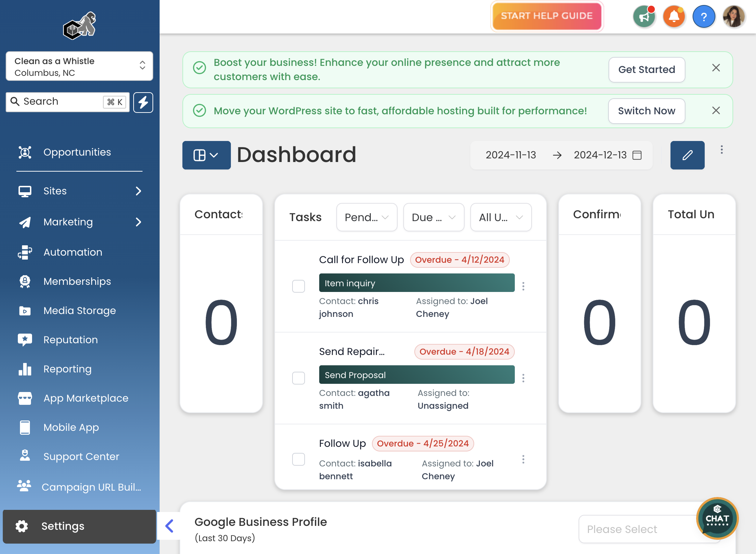Expand the Marketing submenu chevron
The height and width of the screenshot is (554, 756).
[x=139, y=222]
